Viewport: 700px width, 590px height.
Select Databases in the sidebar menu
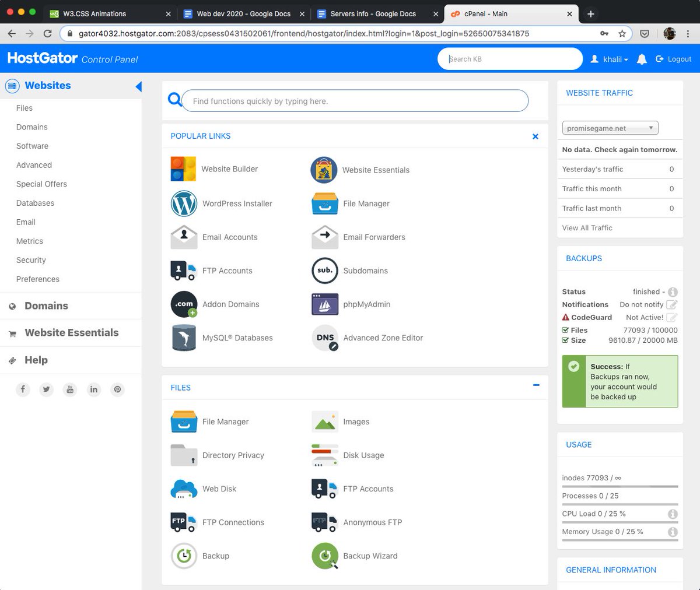pos(35,203)
